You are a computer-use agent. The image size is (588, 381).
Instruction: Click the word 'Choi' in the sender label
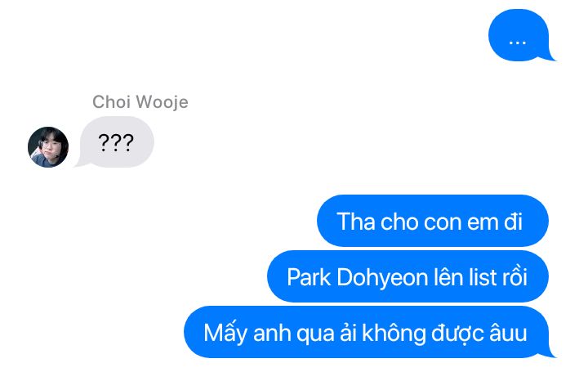point(111,102)
